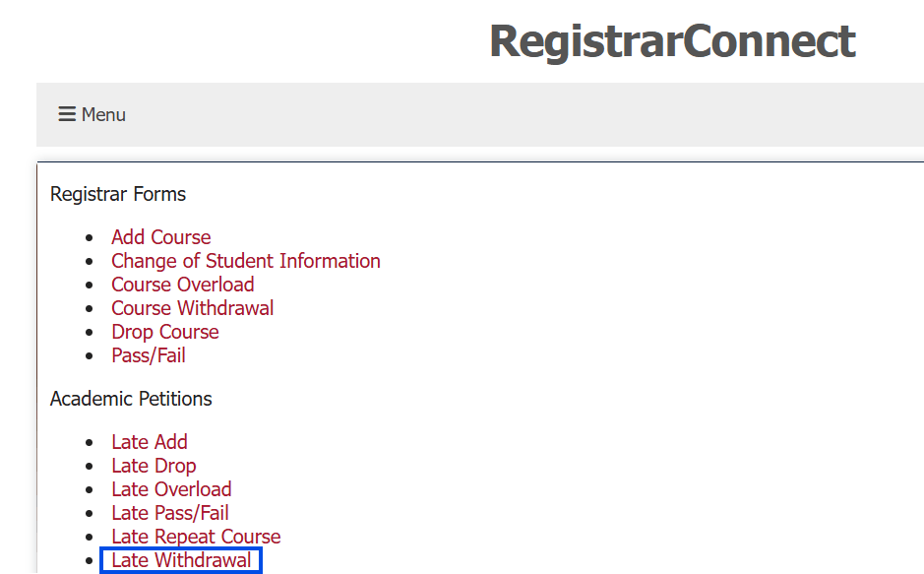The width and height of the screenshot is (924, 574).
Task: Open the Pass/Fail form
Action: [x=148, y=355]
